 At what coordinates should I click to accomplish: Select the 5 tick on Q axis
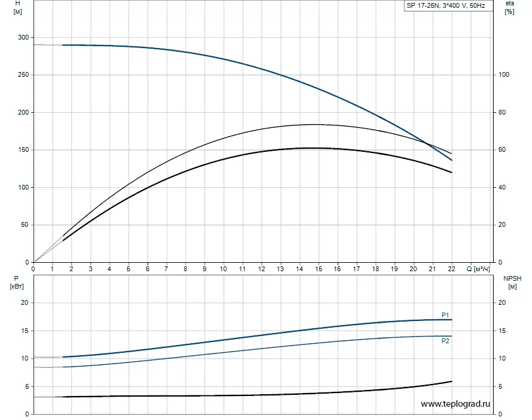[128, 269]
